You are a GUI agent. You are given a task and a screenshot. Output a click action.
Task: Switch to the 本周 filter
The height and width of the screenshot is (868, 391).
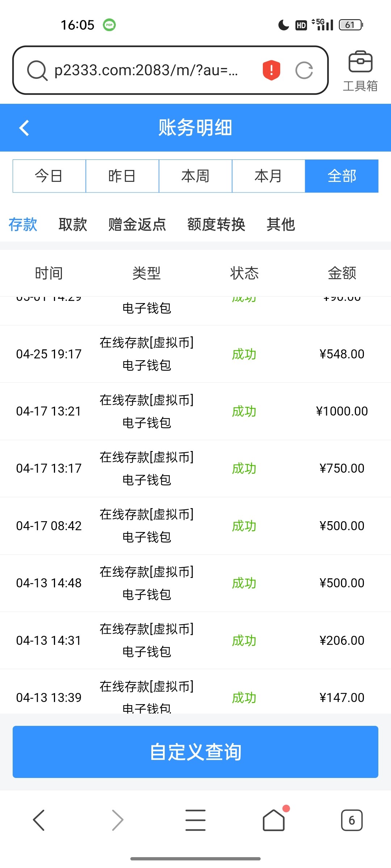[195, 176]
